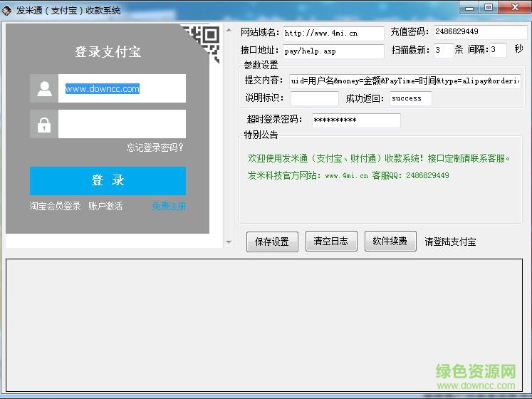Click the 保存设置 button
Image resolution: width=532 pixels, height=399 pixels.
click(x=272, y=242)
